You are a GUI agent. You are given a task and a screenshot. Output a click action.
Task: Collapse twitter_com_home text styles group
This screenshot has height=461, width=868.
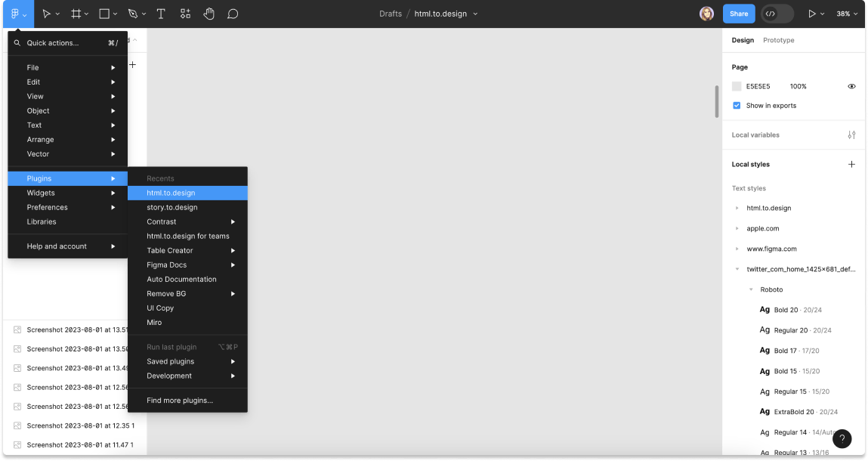[737, 269]
